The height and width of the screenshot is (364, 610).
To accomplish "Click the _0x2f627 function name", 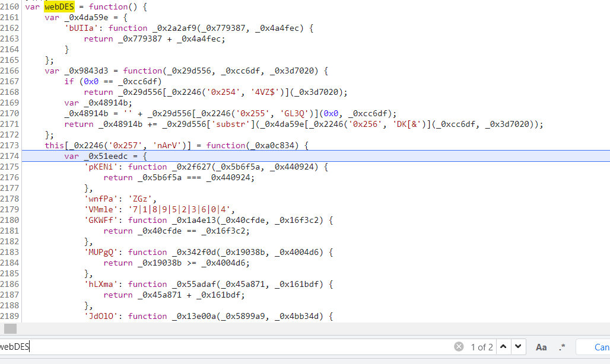I will 192,167.
